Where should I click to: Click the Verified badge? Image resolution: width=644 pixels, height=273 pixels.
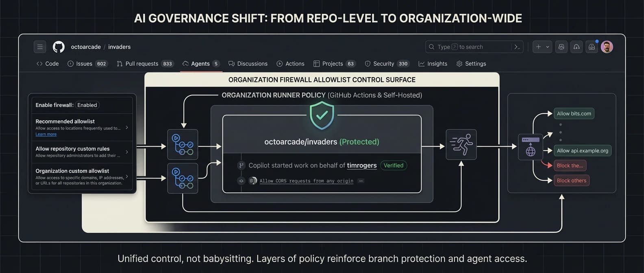coord(394,165)
